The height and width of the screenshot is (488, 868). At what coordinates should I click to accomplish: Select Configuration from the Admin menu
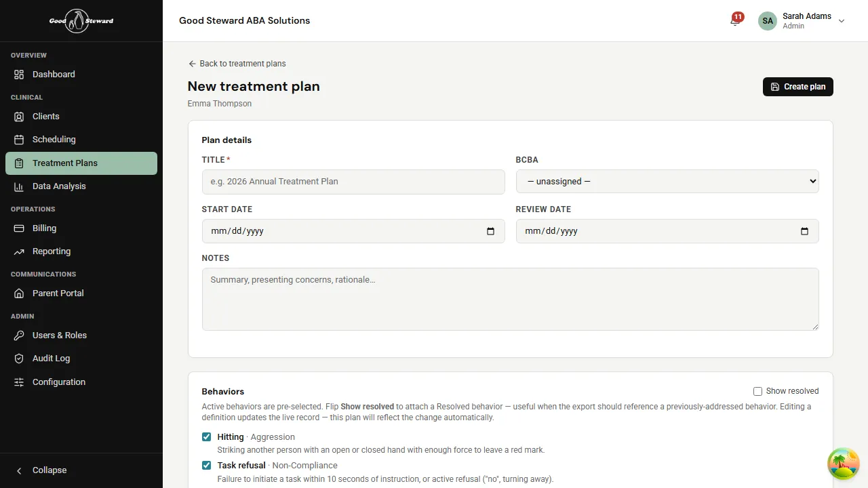[59, 382]
